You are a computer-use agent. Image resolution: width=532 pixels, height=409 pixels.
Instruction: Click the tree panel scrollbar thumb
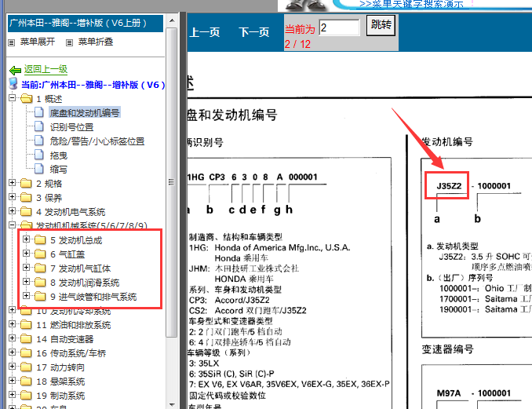[172, 182]
